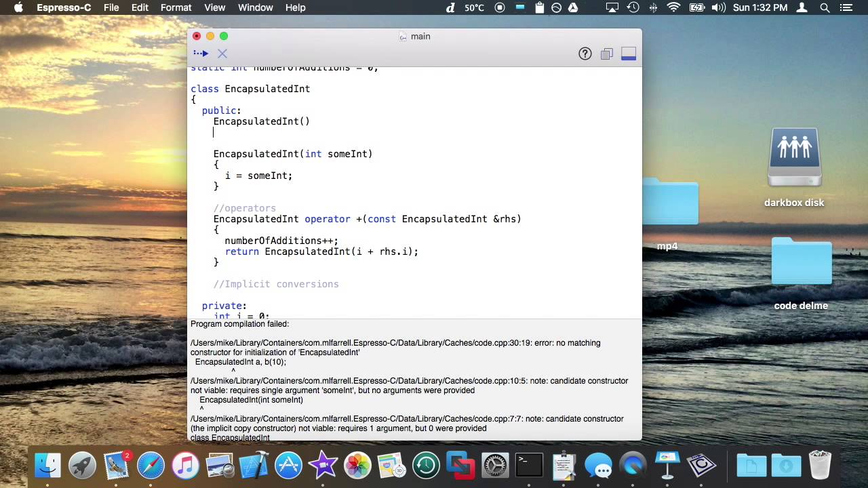Click the battery status icon
Screen dimensions: 868x488
coord(696,7)
